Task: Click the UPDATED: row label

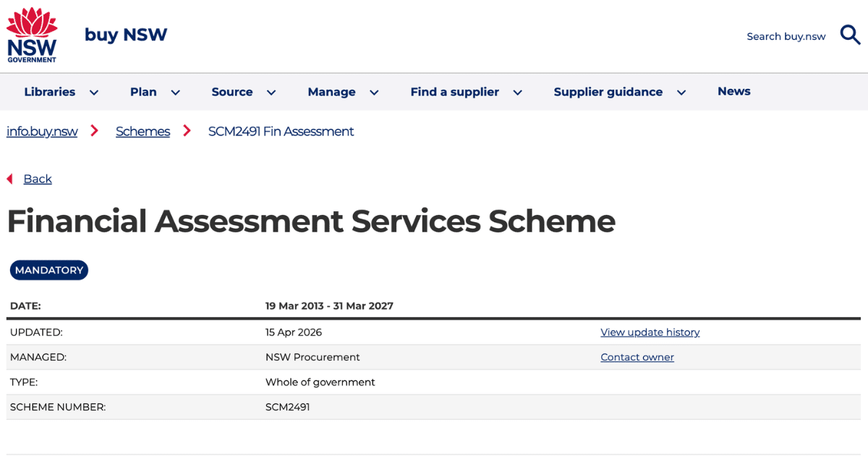Action: coord(36,332)
